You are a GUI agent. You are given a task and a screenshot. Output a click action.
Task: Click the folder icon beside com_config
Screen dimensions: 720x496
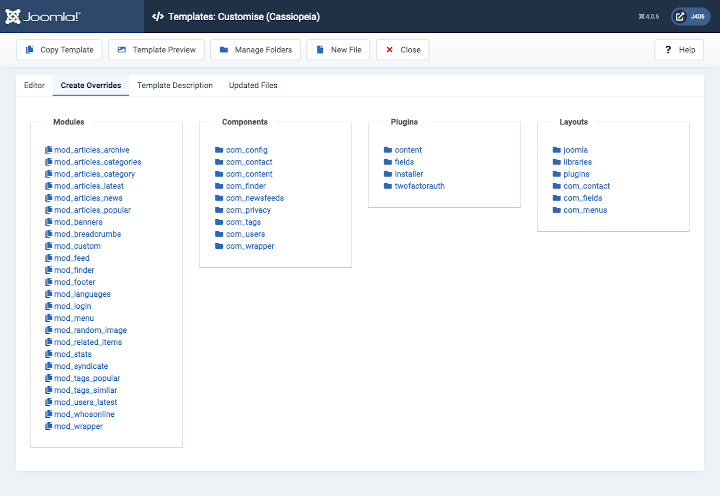(x=219, y=150)
